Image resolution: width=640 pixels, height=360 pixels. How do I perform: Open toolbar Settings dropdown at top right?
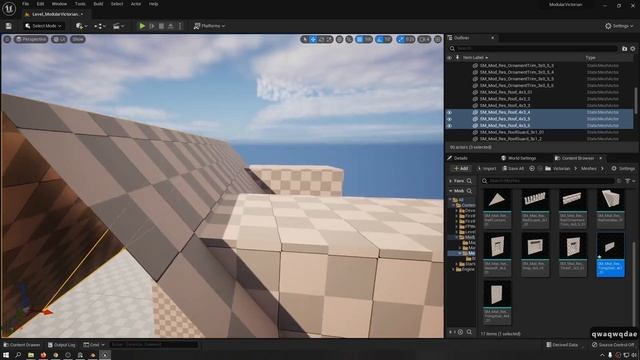click(x=619, y=26)
